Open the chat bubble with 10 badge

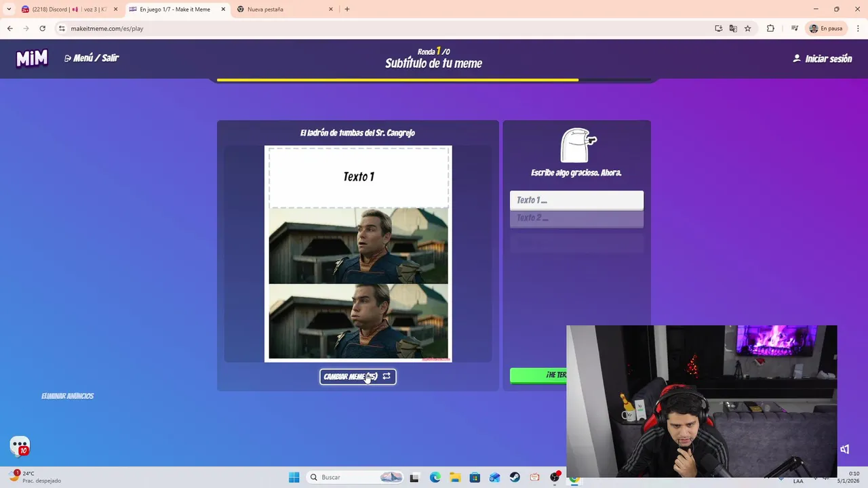(20, 446)
